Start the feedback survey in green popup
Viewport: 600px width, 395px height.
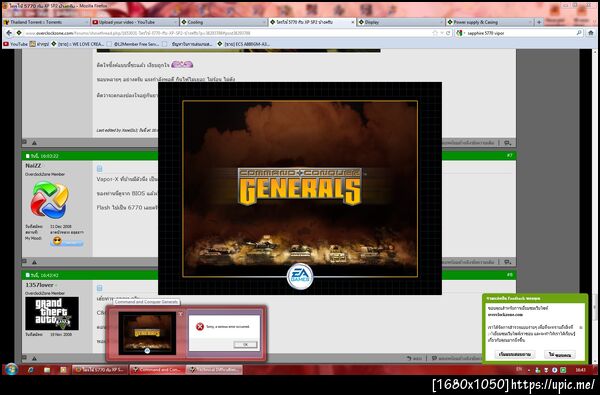[515, 354]
